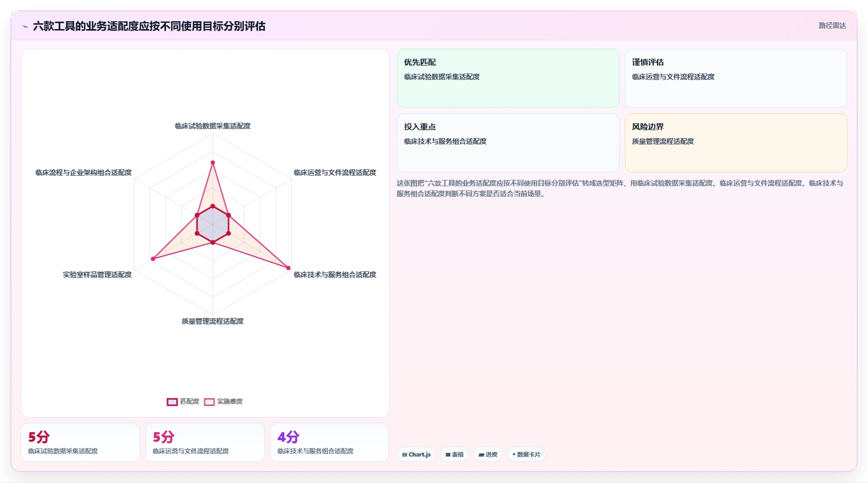Click the table icon in 表格 tag
868x483 pixels.
click(448, 455)
